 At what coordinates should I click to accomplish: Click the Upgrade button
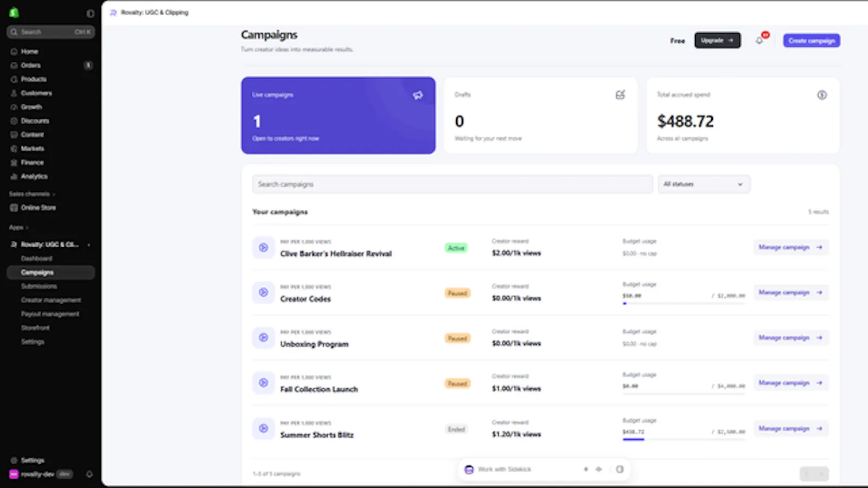point(717,41)
